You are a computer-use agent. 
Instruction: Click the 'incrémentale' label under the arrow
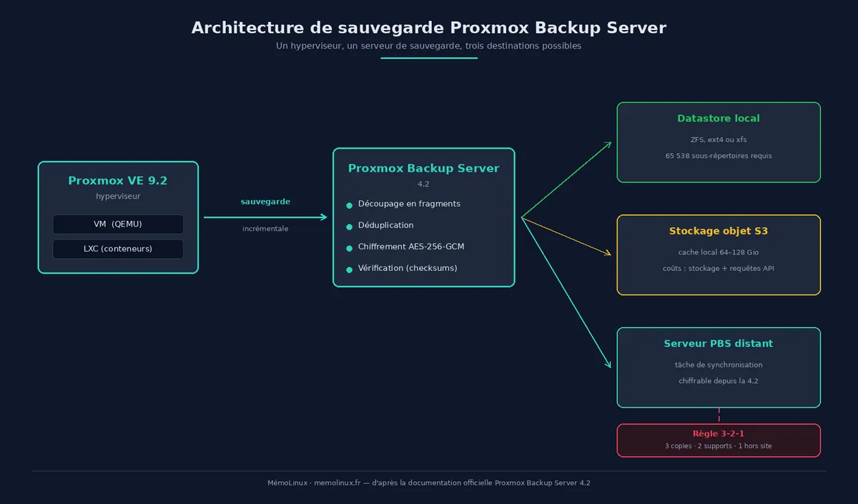coord(265,229)
